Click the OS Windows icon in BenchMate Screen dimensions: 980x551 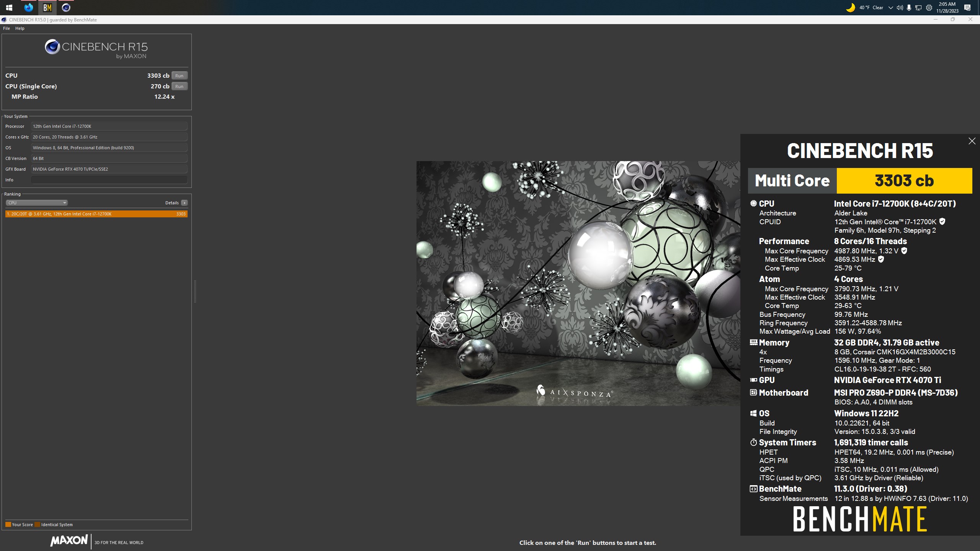coord(753,413)
